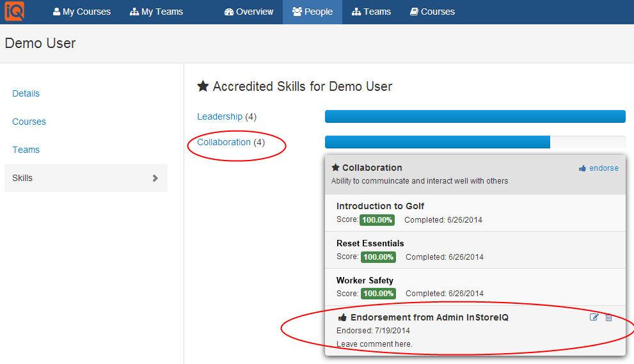Switch to the People tab
634x364 pixels.
312,12
